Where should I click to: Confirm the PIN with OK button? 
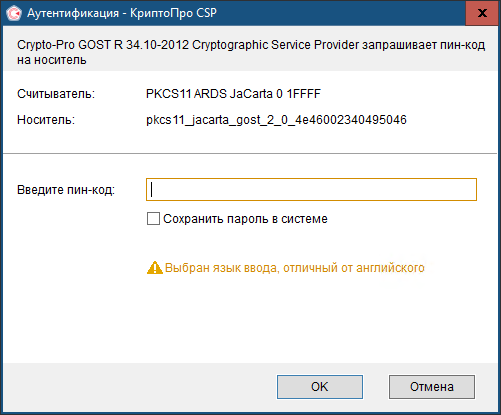point(320,387)
